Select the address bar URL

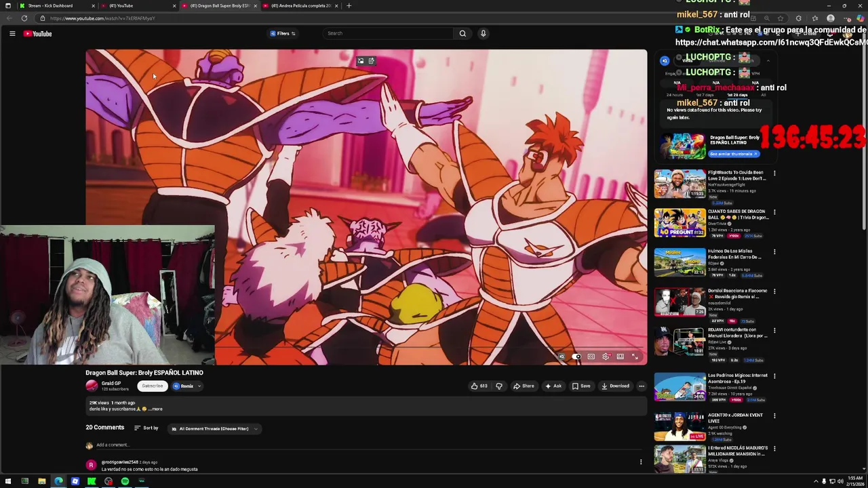click(102, 18)
